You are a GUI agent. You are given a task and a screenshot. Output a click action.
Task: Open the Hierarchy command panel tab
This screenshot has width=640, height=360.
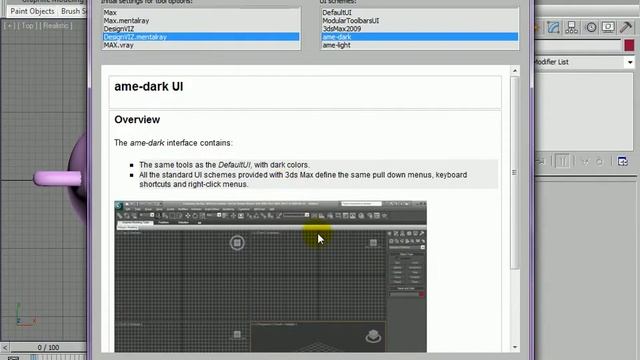pos(572,27)
